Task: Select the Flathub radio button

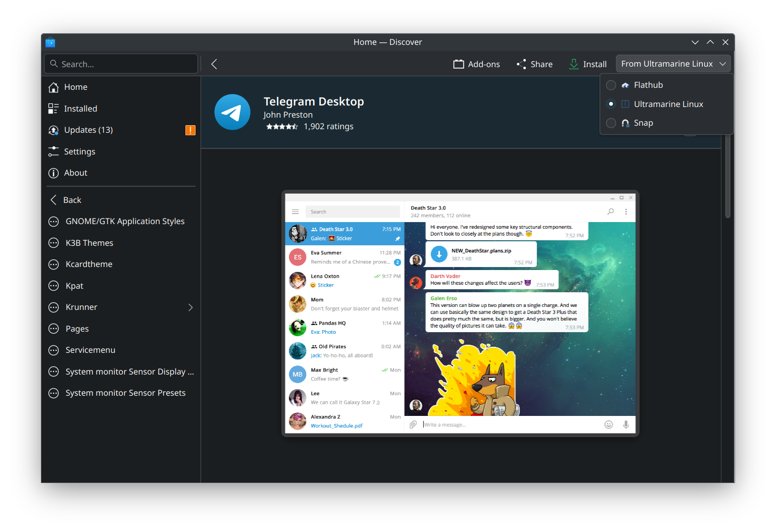Action: [611, 85]
